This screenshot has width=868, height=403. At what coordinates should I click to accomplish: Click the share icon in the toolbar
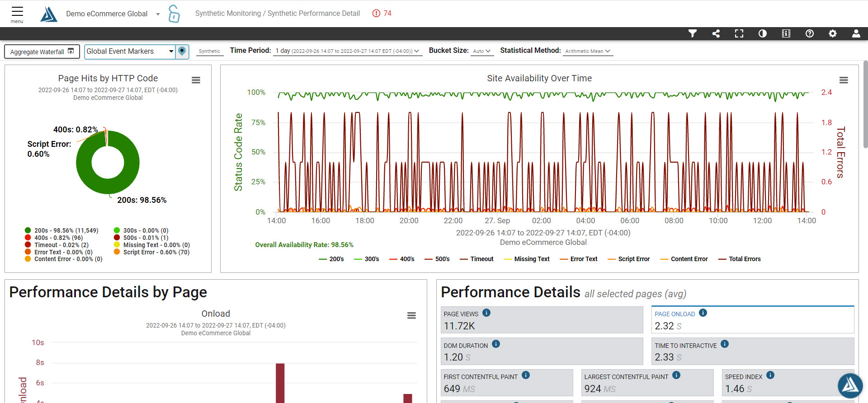[716, 33]
